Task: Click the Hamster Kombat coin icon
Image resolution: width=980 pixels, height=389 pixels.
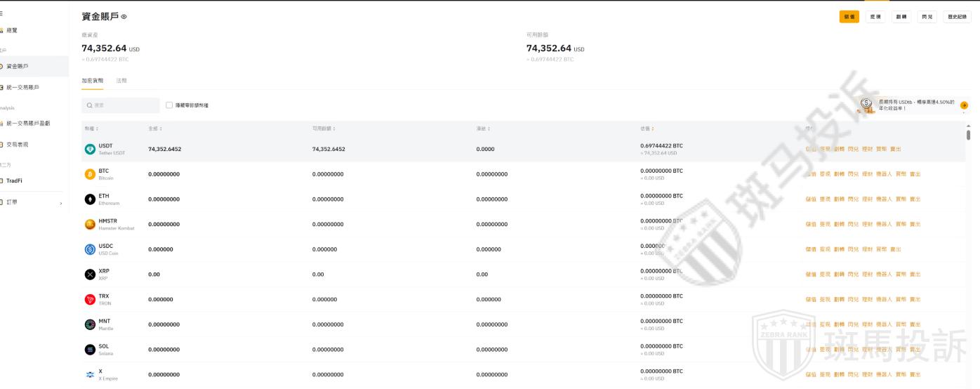Action: pyautogui.click(x=90, y=224)
